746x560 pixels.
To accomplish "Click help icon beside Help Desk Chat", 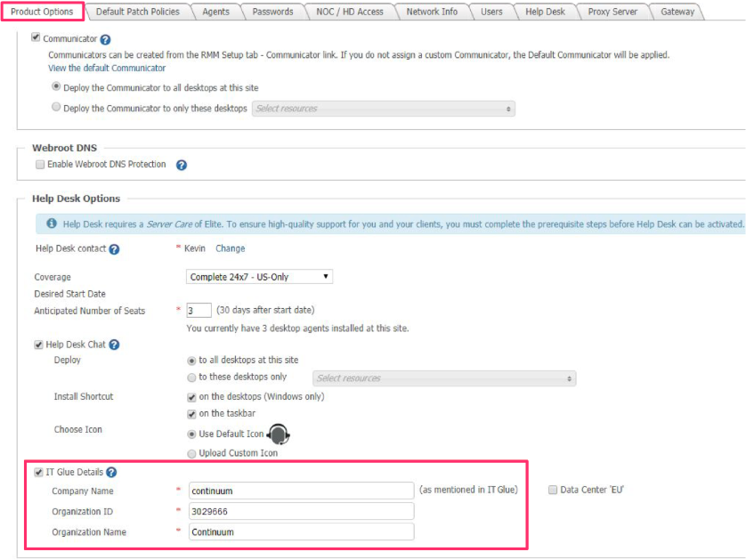I will click(x=114, y=345).
